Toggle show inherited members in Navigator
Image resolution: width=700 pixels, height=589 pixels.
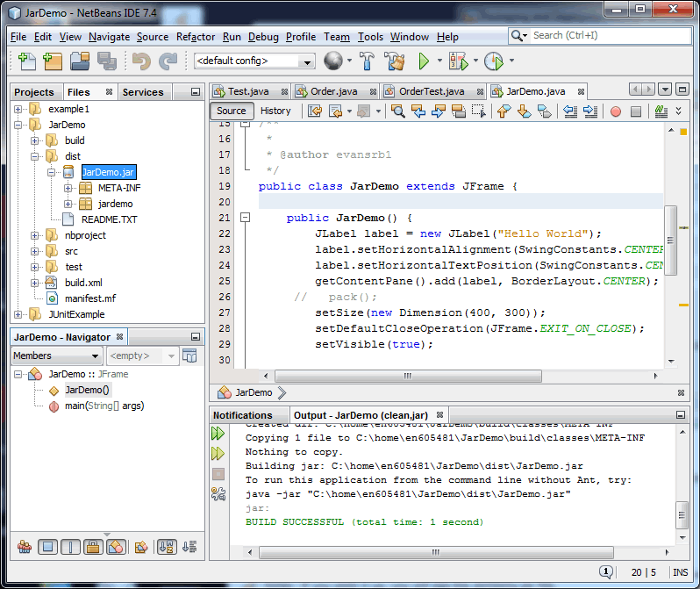pos(25,547)
